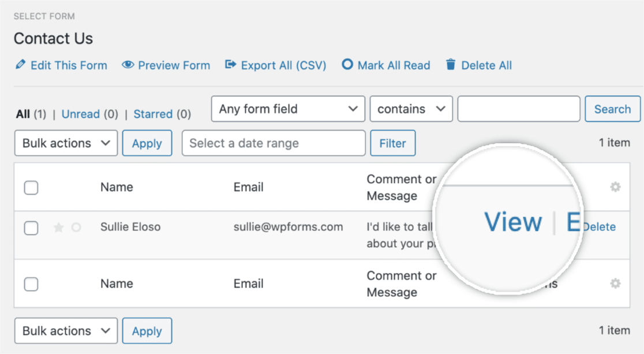Screen dimensions: 644x354
Task: Open the Any form field dropdown
Action: tap(288, 109)
